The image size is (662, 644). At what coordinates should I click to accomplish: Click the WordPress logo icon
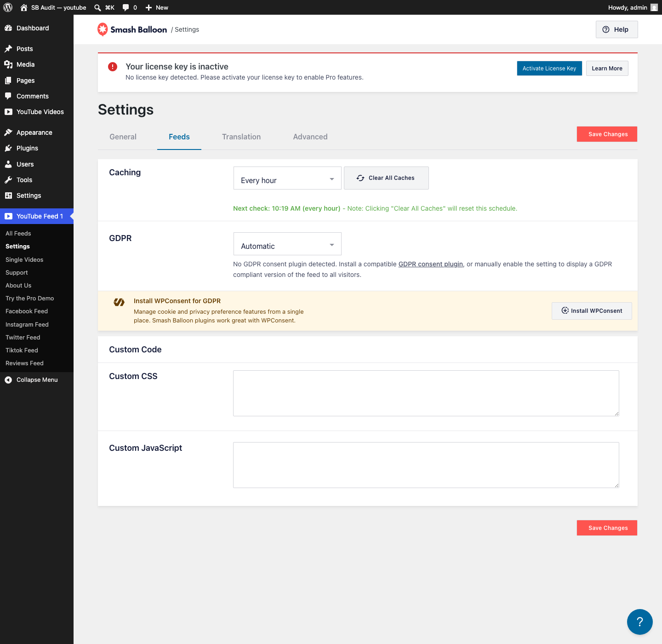pyautogui.click(x=8, y=7)
